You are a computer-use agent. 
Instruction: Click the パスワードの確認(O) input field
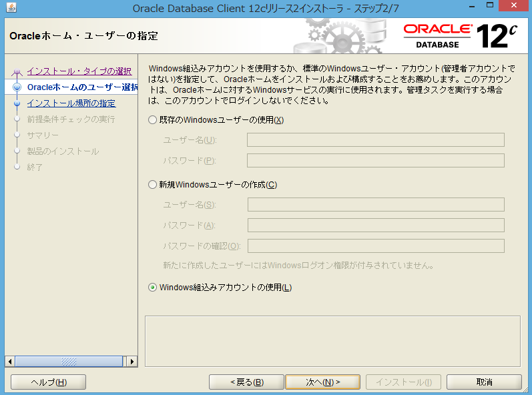(376, 246)
